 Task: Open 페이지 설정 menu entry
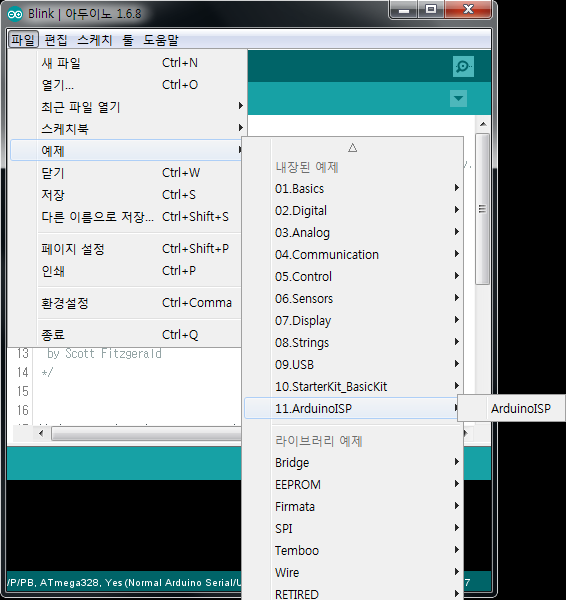(128, 249)
